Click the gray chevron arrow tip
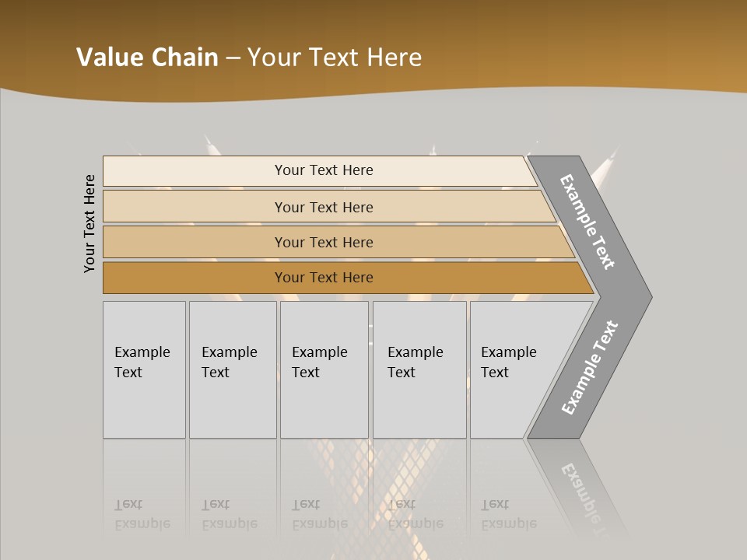 coord(643,296)
